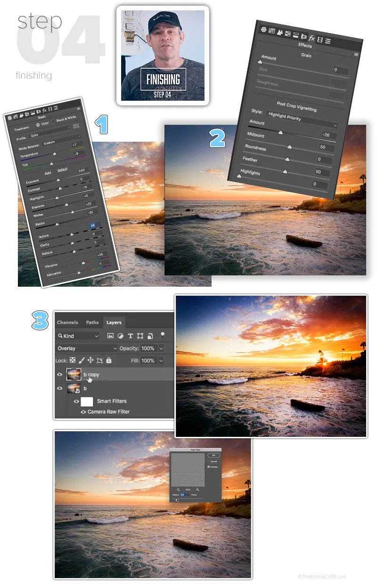Click the lock image pixels brush icon
This screenshot has height=588, width=377.
click(81, 361)
